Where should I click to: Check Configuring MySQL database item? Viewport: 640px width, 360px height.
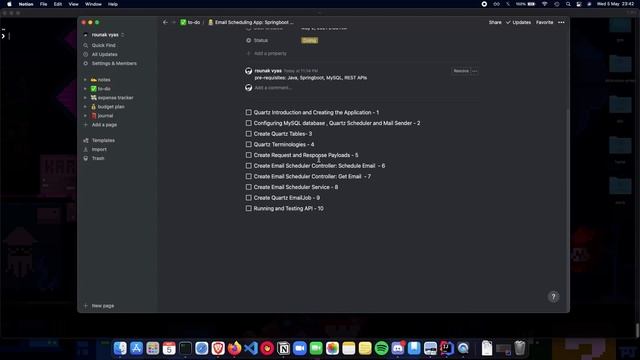(x=249, y=123)
